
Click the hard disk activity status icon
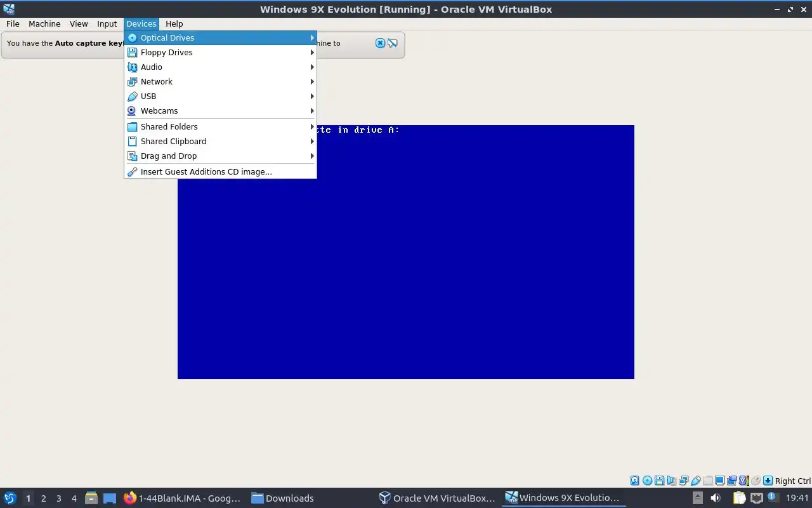[634, 481]
